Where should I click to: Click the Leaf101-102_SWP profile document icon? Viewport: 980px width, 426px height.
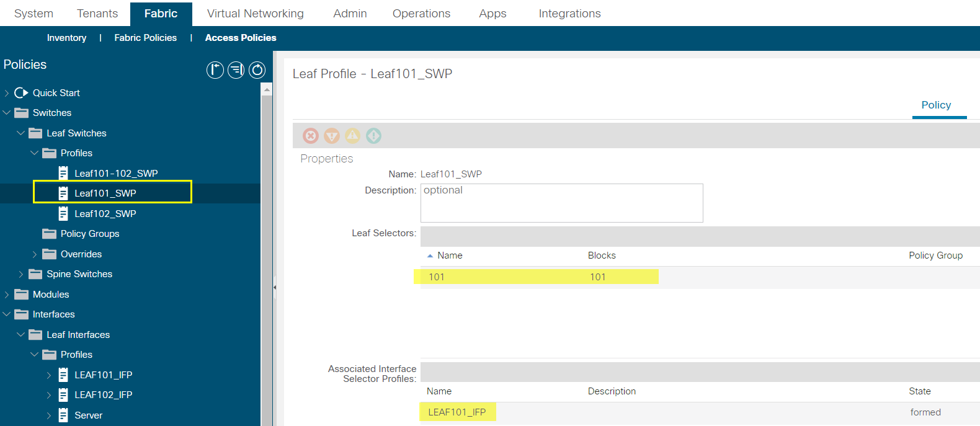pyautogui.click(x=63, y=173)
